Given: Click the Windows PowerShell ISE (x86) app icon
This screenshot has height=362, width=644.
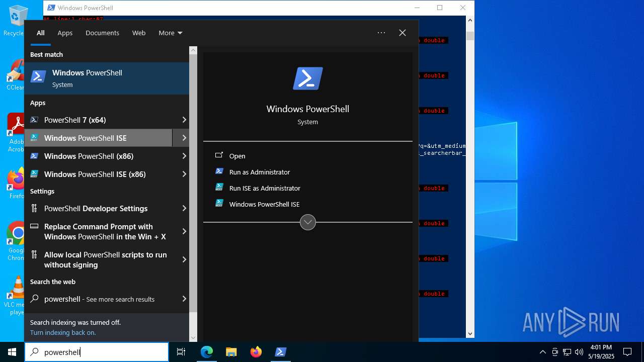Looking at the screenshot, I should [x=34, y=174].
